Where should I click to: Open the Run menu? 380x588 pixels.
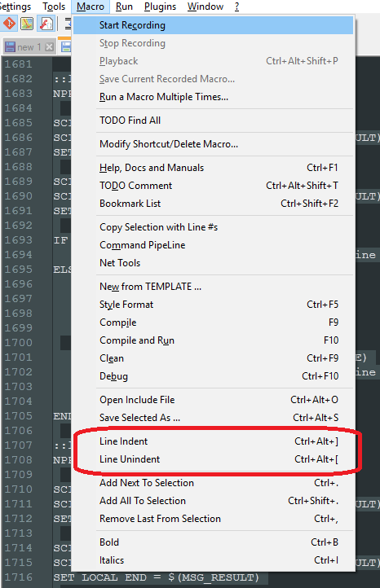[124, 7]
